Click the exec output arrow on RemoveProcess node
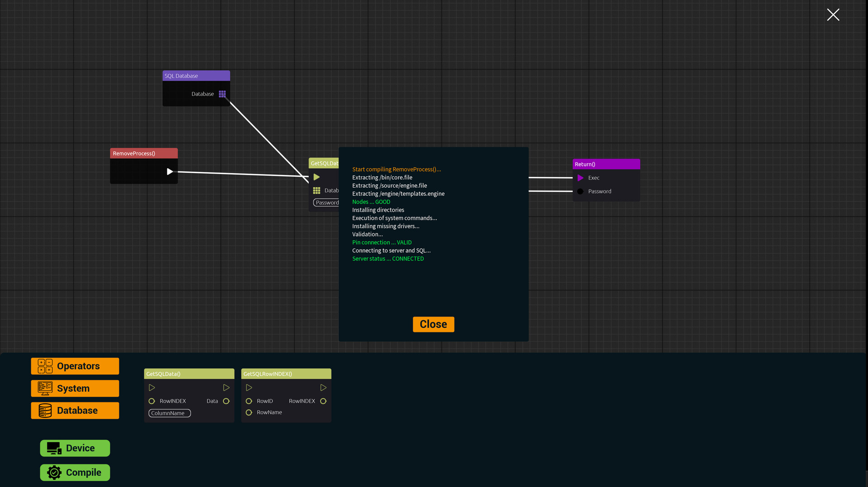This screenshot has height=487, width=868. click(x=170, y=171)
